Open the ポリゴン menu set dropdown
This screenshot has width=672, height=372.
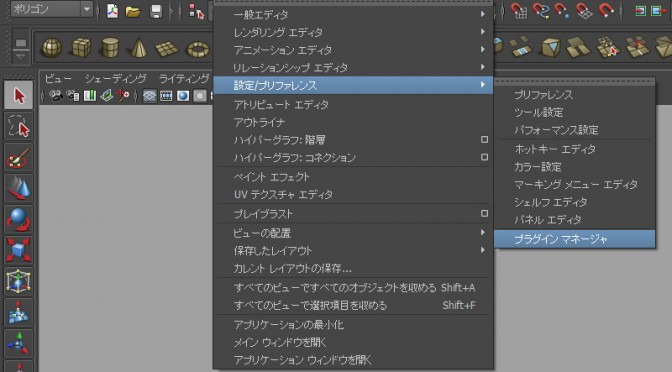(51, 9)
